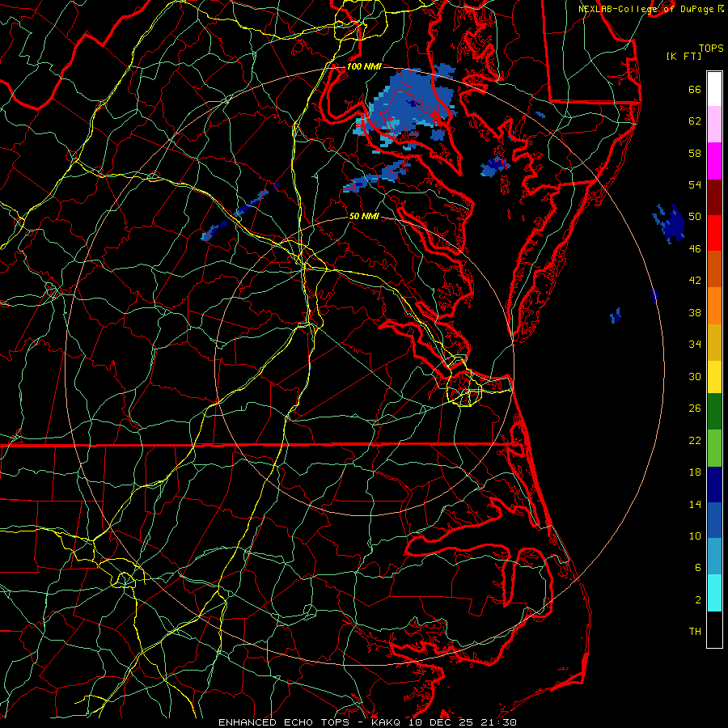The width and height of the screenshot is (728, 728).
Task: Click the legend value 66
Action: (695, 89)
